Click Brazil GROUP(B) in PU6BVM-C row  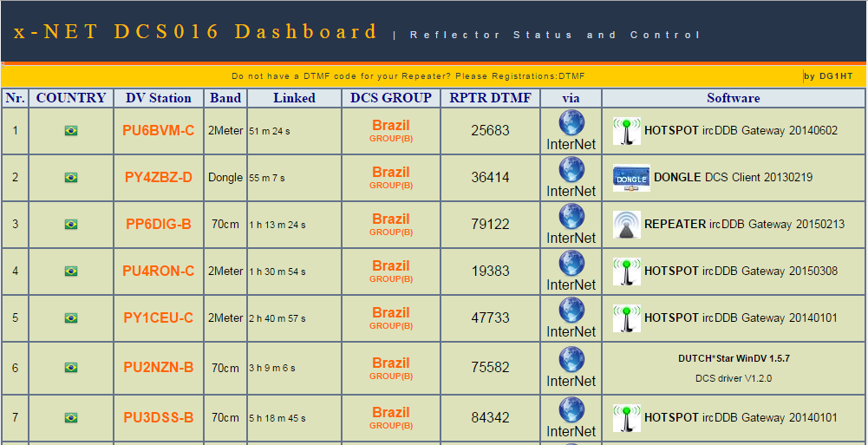(x=391, y=131)
